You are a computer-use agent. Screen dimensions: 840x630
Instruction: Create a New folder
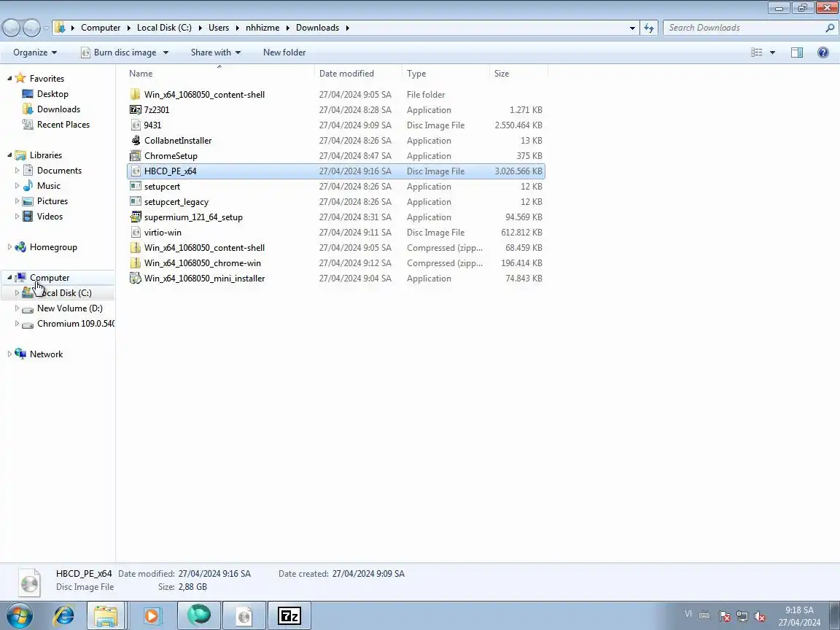[284, 52]
